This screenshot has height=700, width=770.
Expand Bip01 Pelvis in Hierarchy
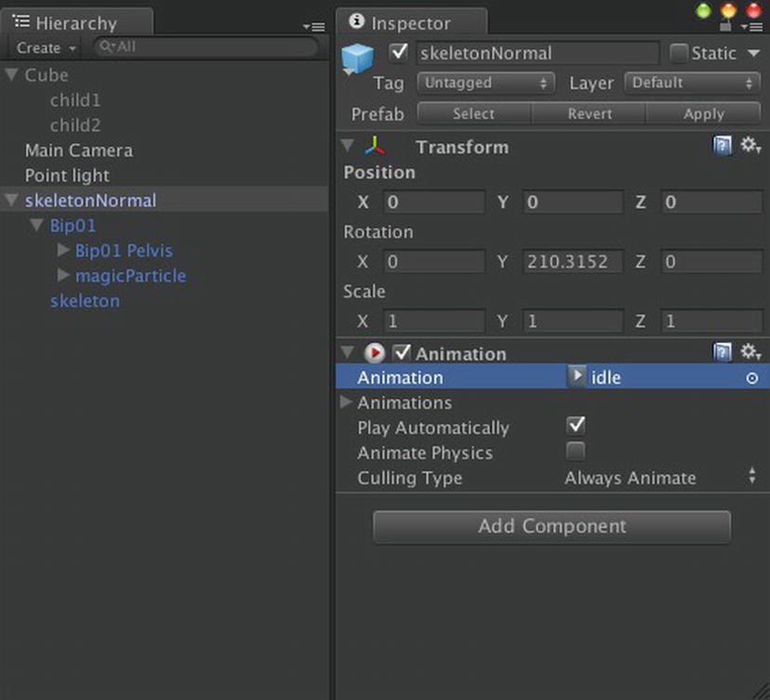coord(63,250)
